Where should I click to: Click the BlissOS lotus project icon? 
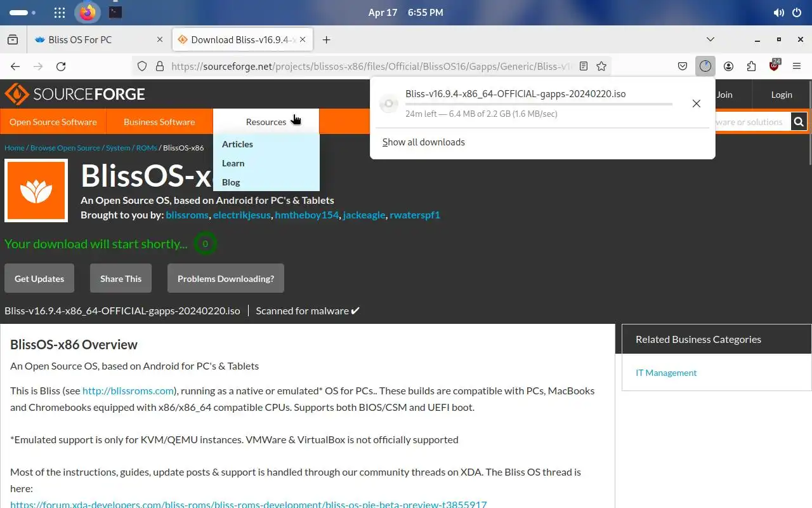pyautogui.click(x=36, y=190)
